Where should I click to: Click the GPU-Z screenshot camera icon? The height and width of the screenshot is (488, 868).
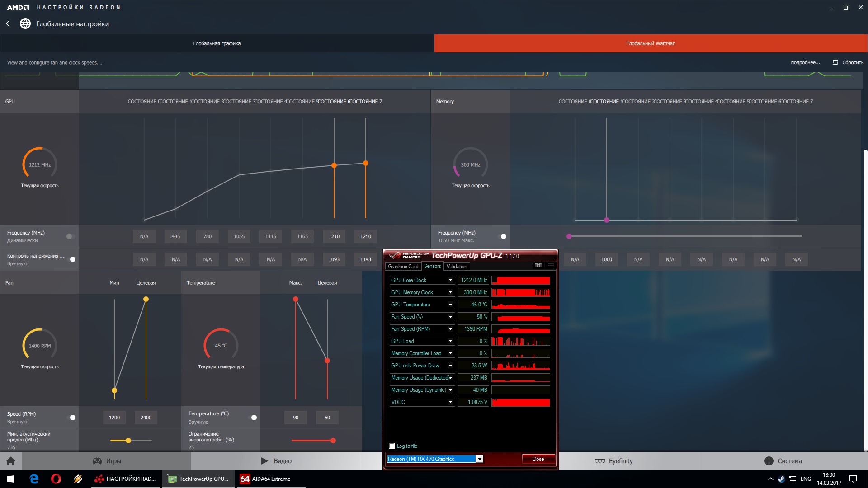538,266
